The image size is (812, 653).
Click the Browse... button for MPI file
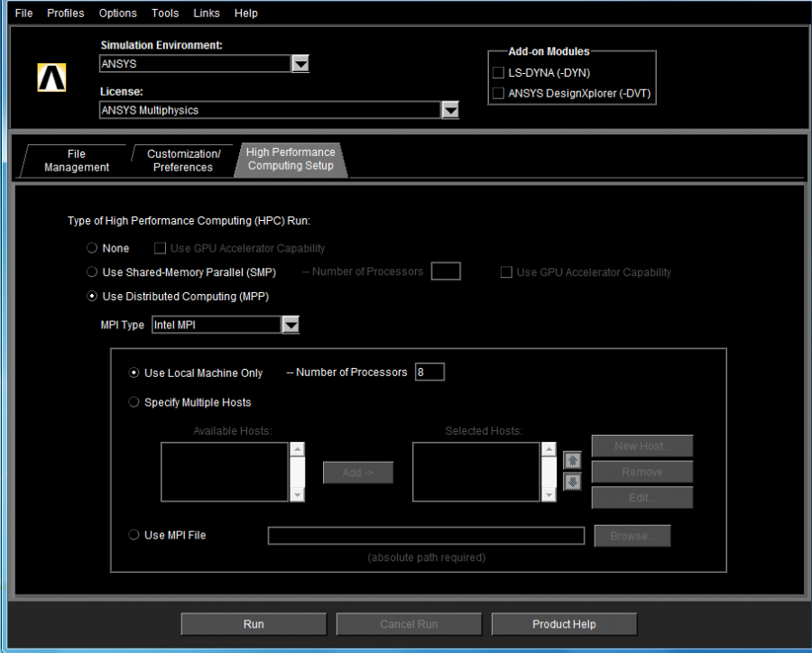tap(632, 536)
